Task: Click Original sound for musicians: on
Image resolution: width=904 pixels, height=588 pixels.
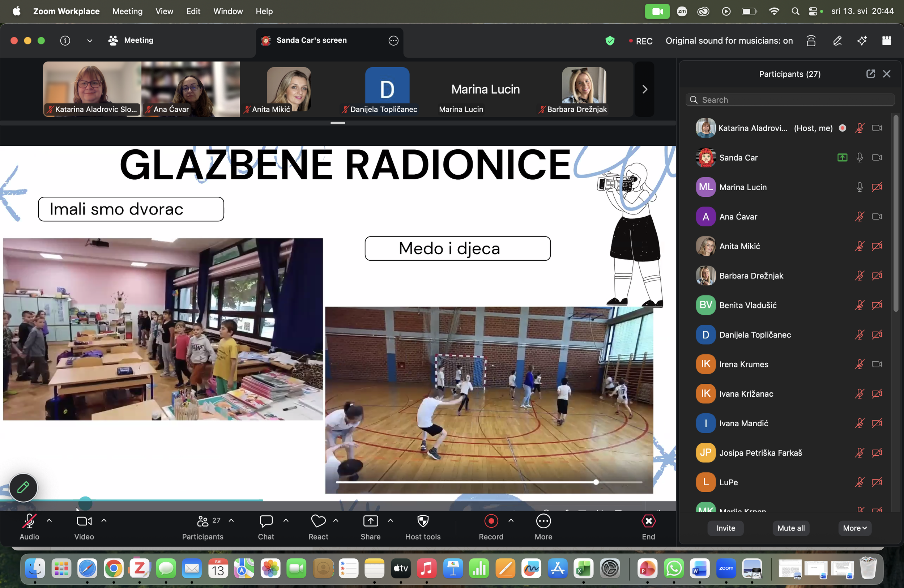Action: (729, 41)
